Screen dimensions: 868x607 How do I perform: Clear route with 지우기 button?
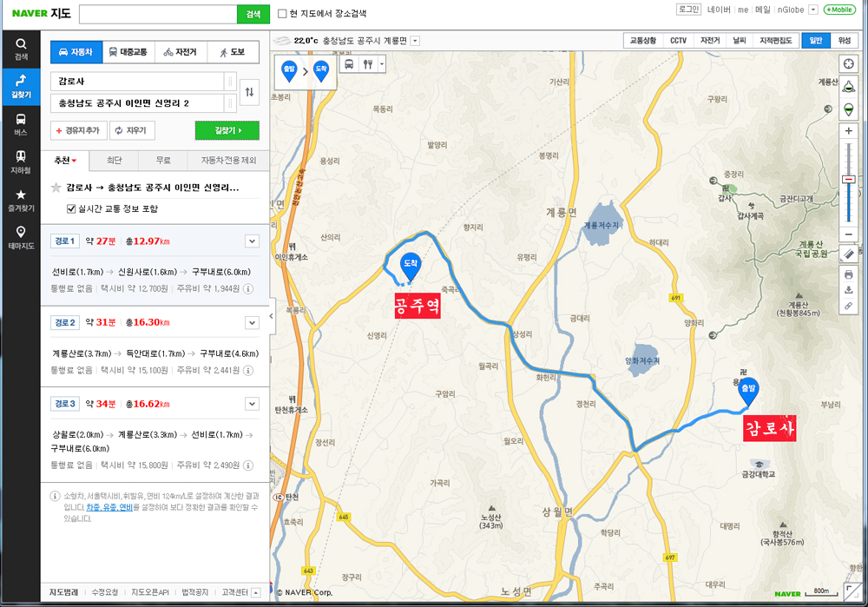coord(132,131)
